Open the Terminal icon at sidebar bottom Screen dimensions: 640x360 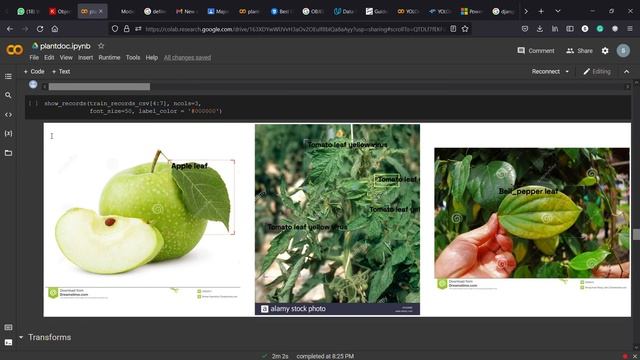pyautogui.click(x=8, y=342)
